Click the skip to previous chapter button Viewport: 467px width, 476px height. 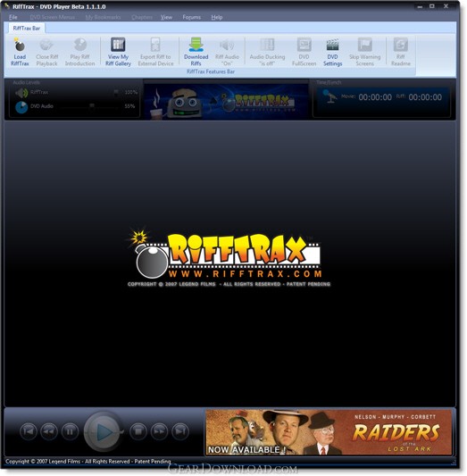29,431
